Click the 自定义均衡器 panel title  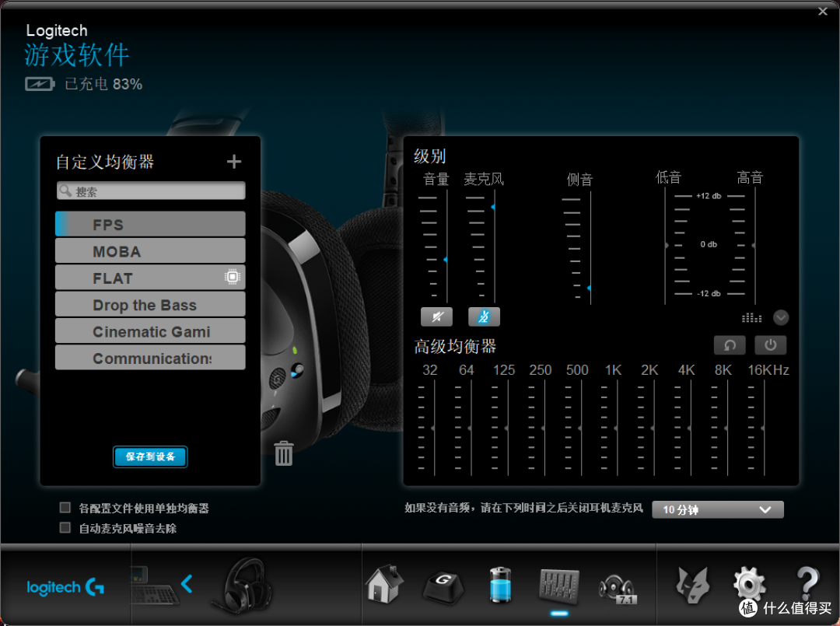pyautogui.click(x=105, y=162)
